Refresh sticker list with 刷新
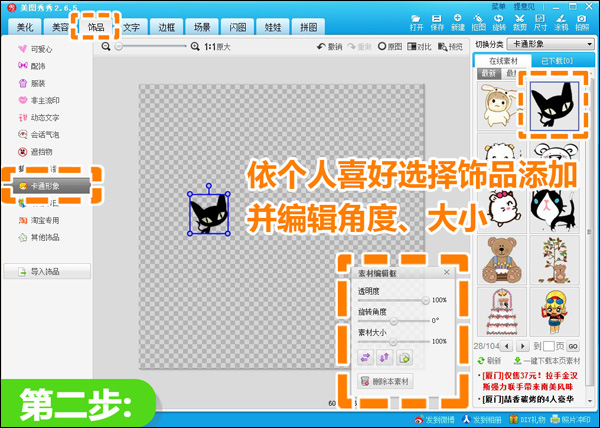 click(489, 361)
